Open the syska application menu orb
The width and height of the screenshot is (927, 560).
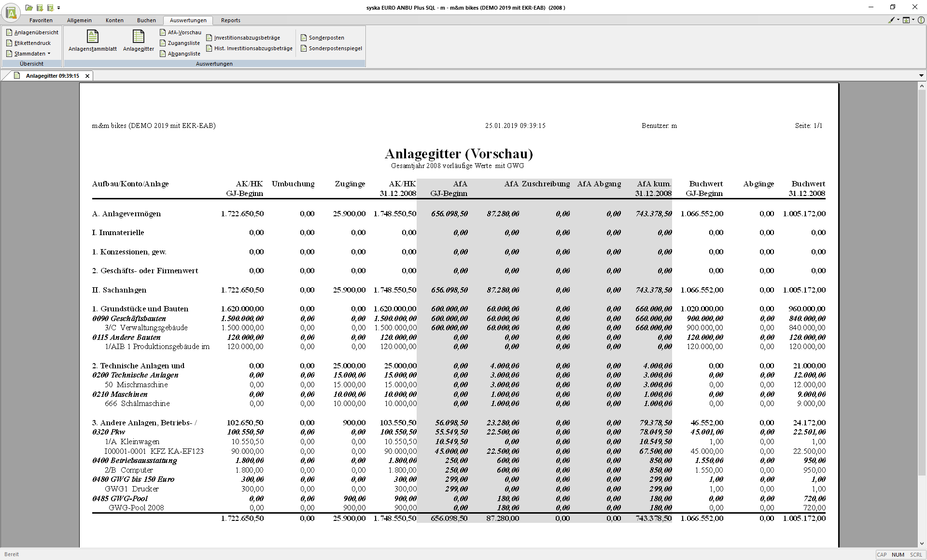11,12
